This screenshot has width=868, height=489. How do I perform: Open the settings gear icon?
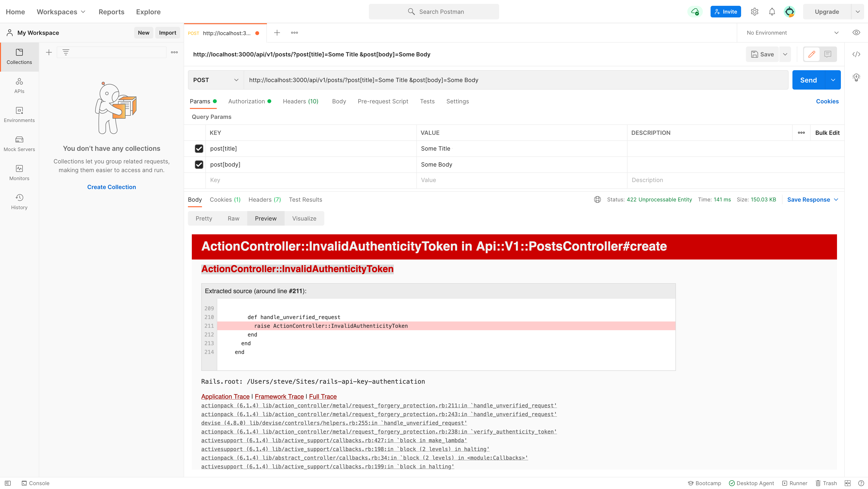(754, 12)
